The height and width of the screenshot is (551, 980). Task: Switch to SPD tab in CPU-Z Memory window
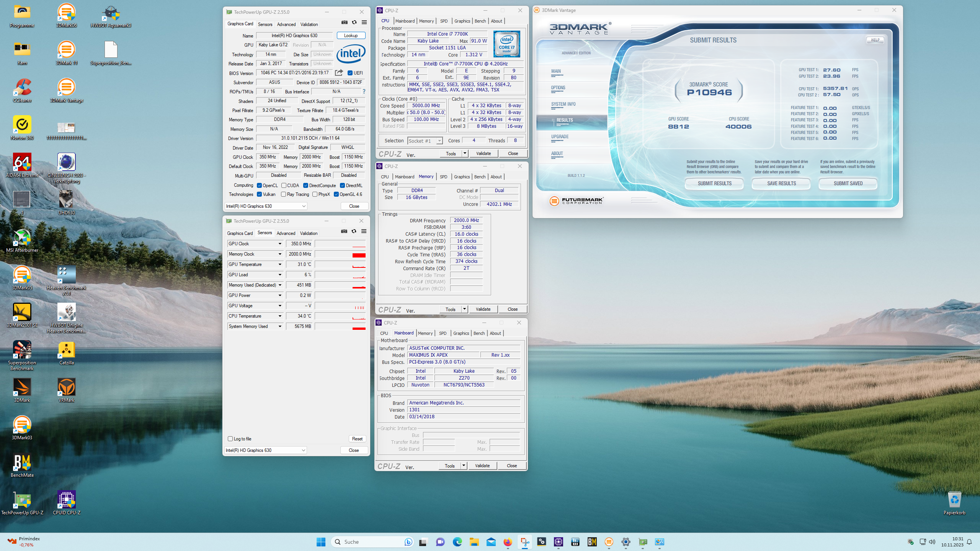(x=443, y=177)
